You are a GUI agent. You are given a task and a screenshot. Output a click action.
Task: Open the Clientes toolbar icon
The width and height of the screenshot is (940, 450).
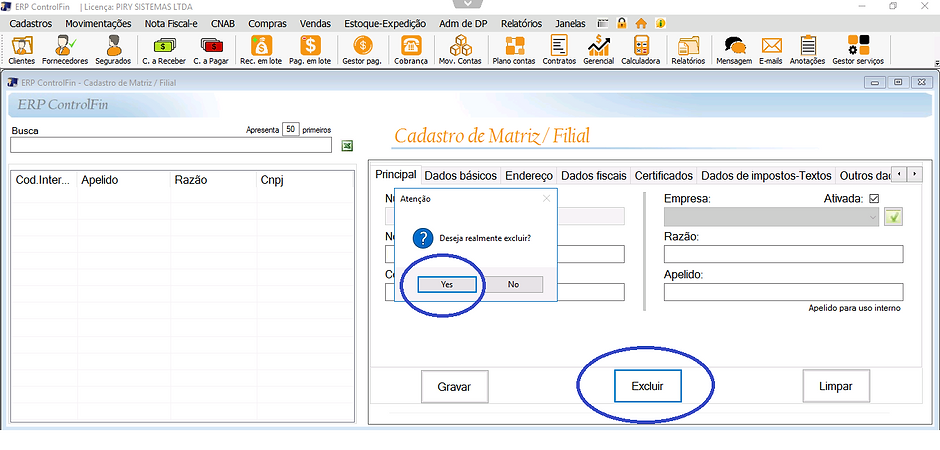[x=22, y=50]
